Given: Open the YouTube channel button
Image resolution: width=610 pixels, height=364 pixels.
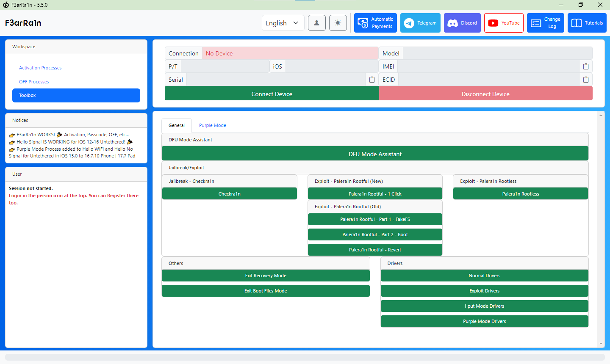Looking at the screenshot, I should coord(504,23).
